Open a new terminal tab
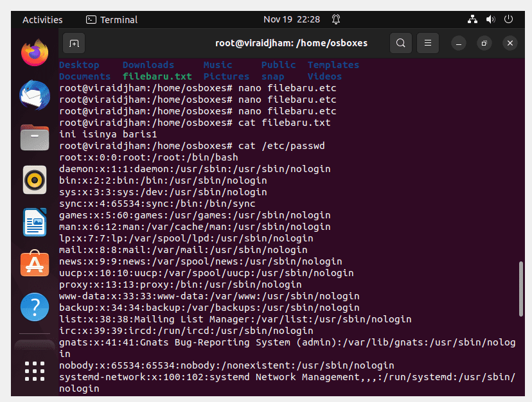The image size is (532, 402). [x=74, y=43]
